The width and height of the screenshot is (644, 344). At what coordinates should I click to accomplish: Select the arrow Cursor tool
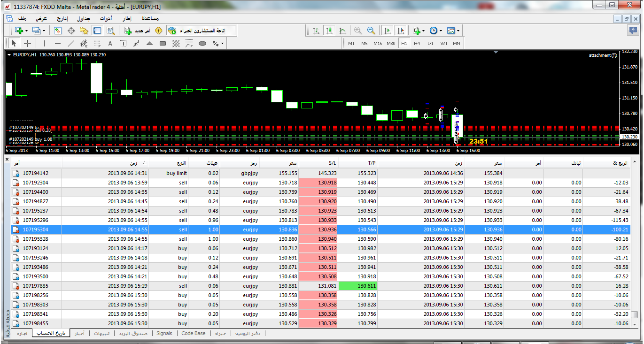click(14, 44)
